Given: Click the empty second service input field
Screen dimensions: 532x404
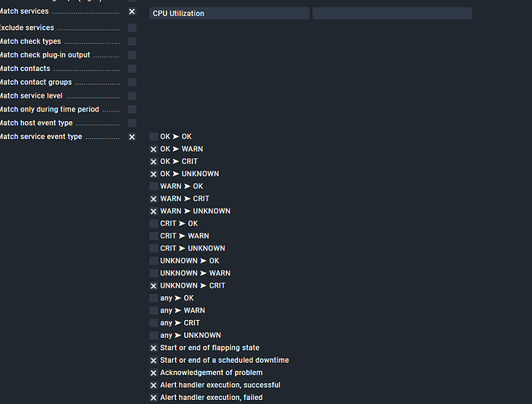Looking at the screenshot, I should tap(392, 14).
